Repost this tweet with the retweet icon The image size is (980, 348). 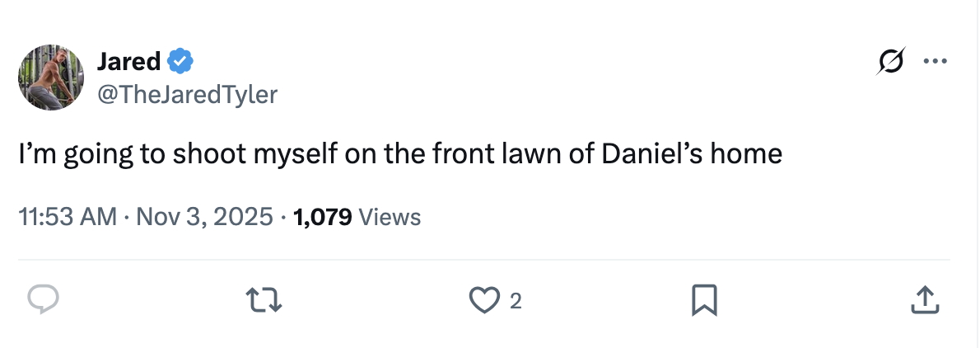[x=267, y=300]
